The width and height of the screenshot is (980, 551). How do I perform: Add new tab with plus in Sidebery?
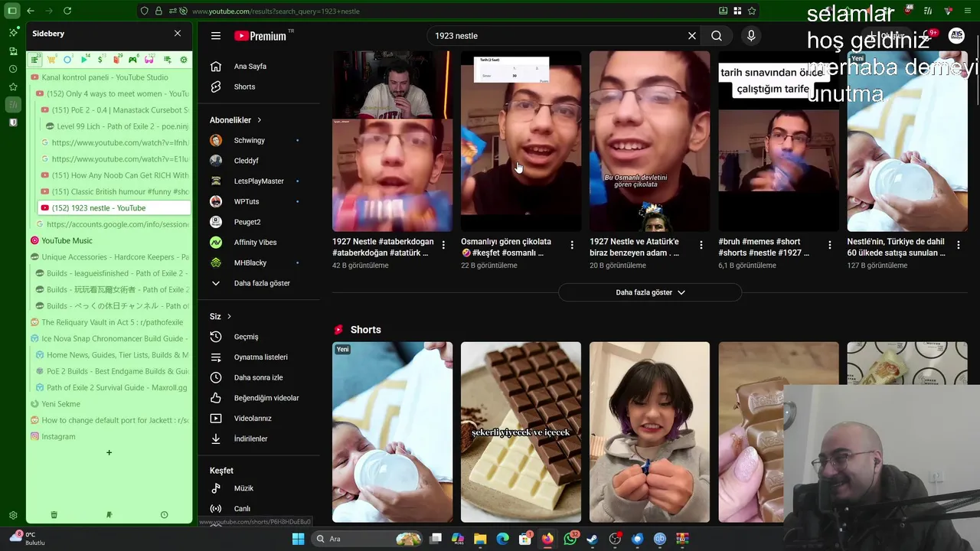click(109, 452)
